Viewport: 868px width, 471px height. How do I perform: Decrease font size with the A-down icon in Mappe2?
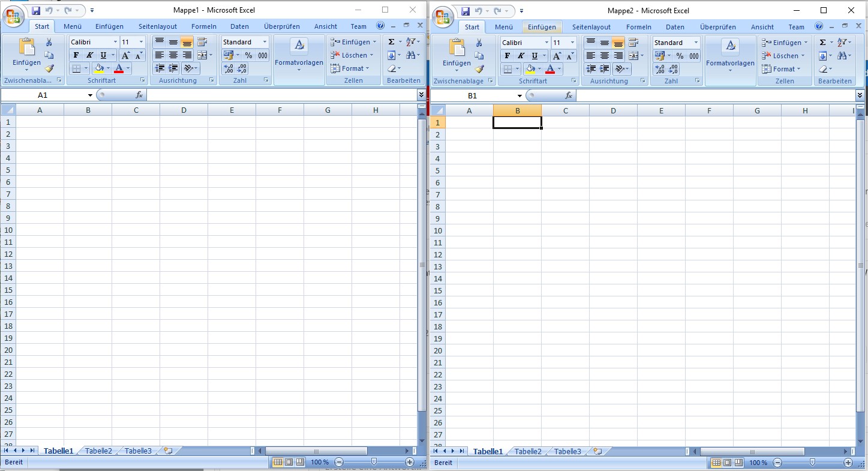point(570,56)
